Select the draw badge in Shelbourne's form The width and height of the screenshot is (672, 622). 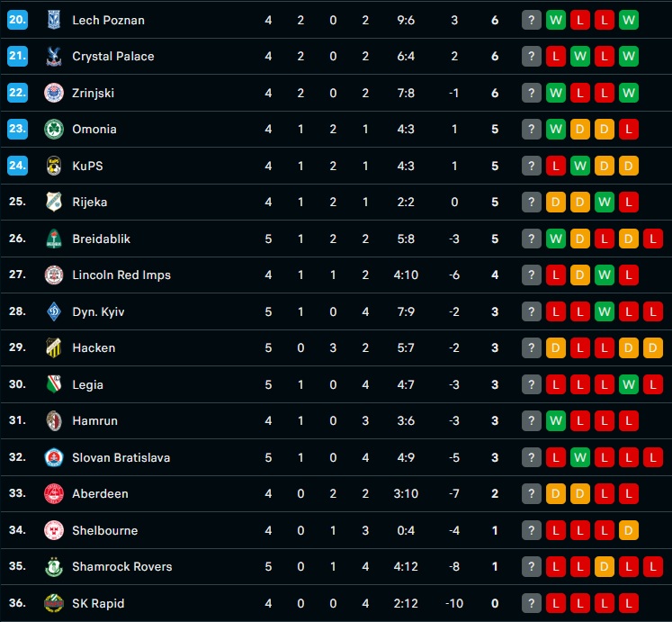(x=629, y=530)
